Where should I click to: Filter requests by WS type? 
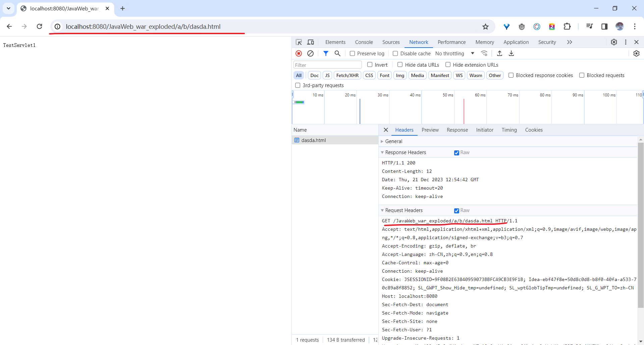point(459,75)
